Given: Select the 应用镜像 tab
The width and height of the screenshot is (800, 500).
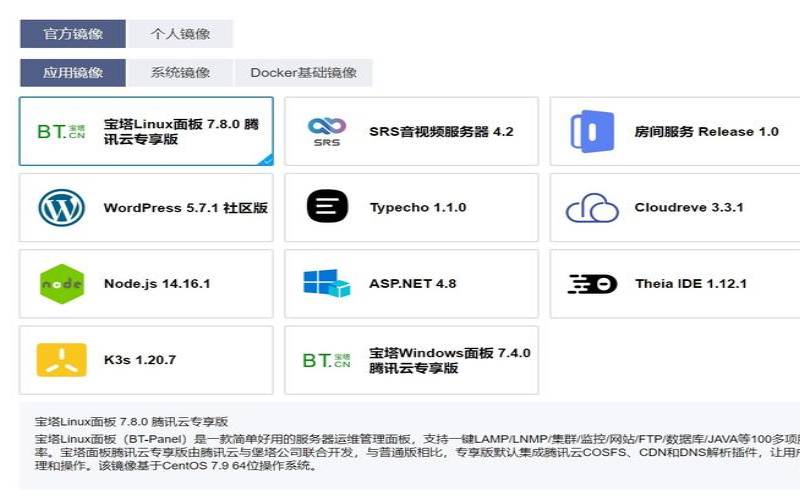Looking at the screenshot, I should coord(73,73).
